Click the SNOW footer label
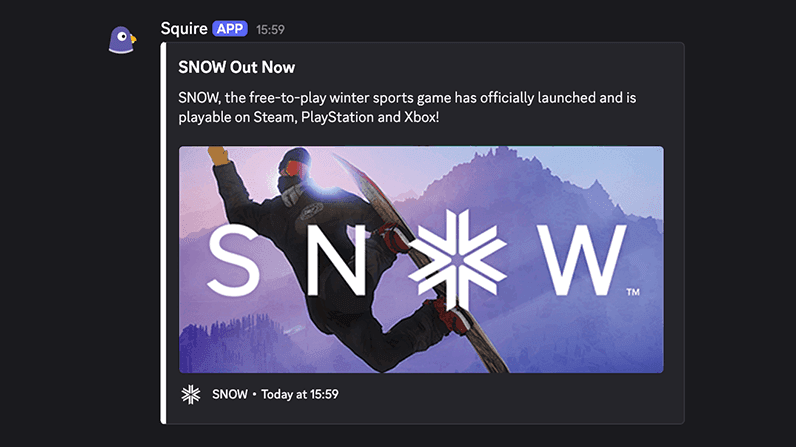The width and height of the screenshot is (796, 447). click(x=230, y=394)
